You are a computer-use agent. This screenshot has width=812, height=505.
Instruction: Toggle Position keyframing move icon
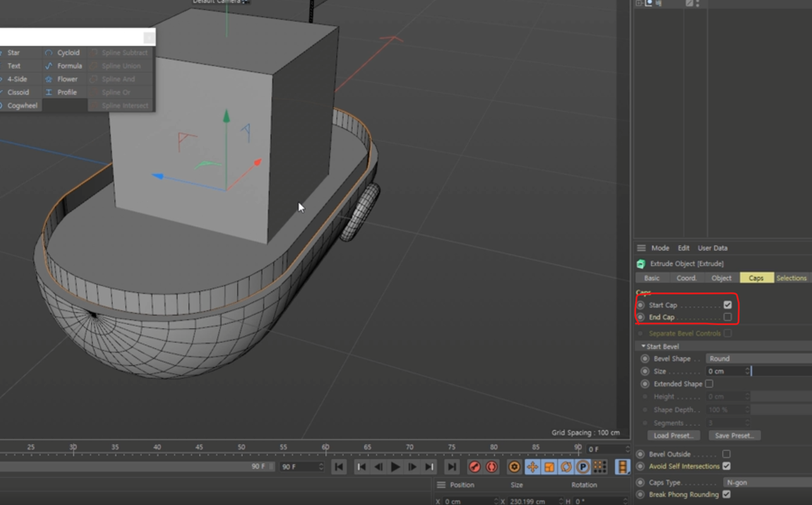(532, 467)
